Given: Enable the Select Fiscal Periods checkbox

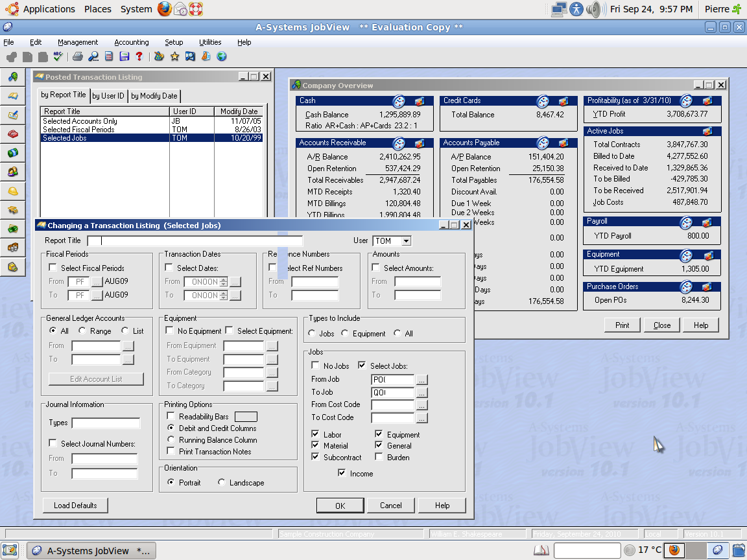Looking at the screenshot, I should [x=53, y=268].
